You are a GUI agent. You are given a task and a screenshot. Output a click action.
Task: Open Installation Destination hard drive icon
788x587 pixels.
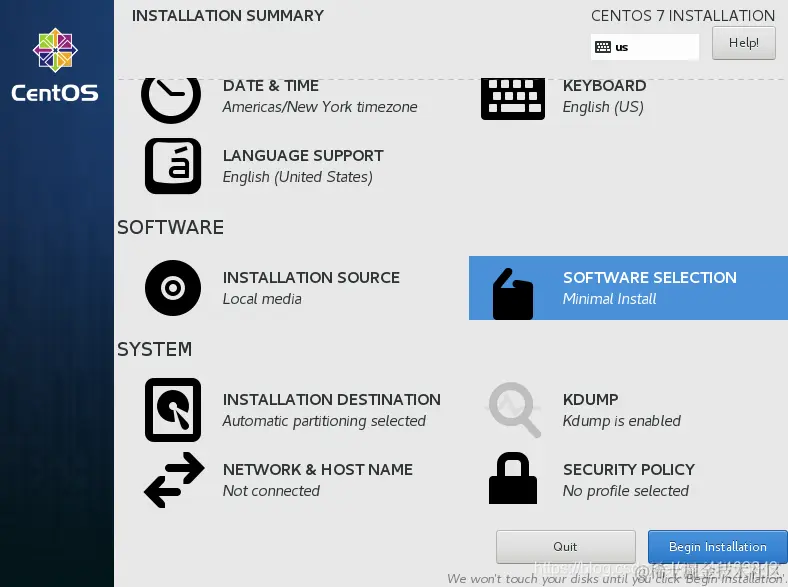pyautogui.click(x=173, y=410)
